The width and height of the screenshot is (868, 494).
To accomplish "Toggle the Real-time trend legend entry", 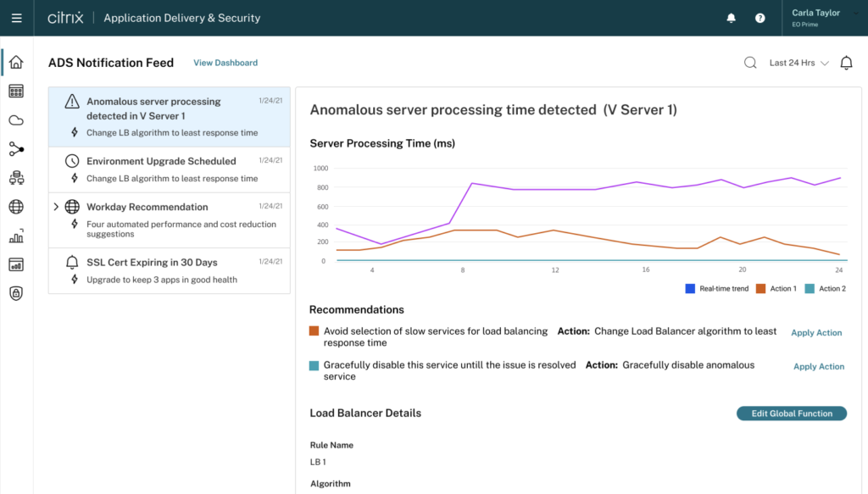I will (717, 289).
